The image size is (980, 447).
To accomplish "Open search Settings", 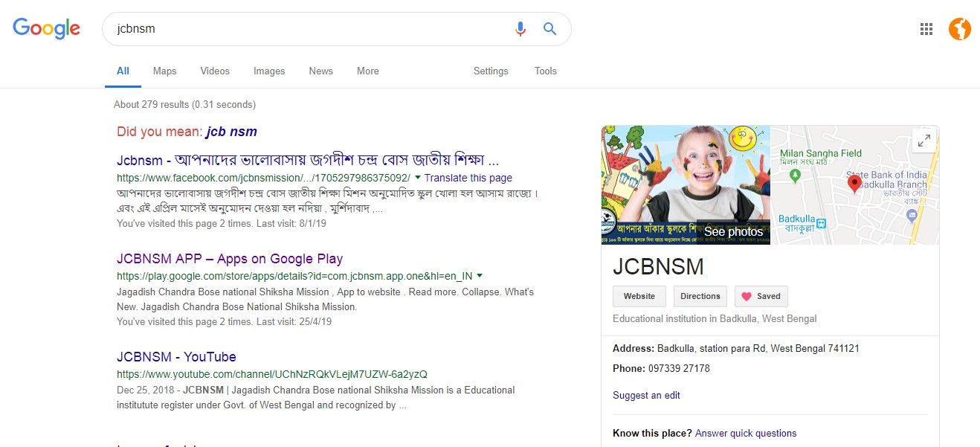I will point(491,71).
